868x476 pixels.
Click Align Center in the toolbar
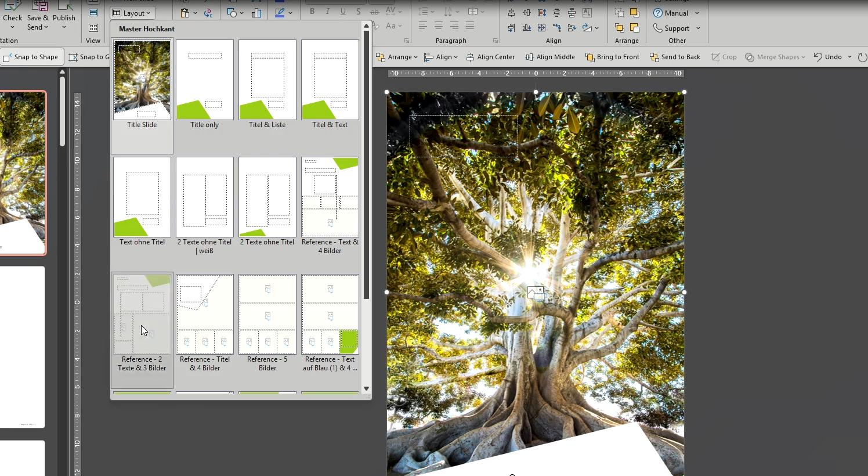point(491,57)
